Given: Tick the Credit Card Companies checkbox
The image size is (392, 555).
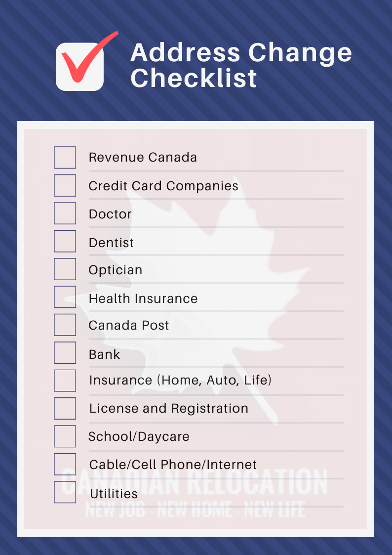Looking at the screenshot, I should tap(65, 185).
